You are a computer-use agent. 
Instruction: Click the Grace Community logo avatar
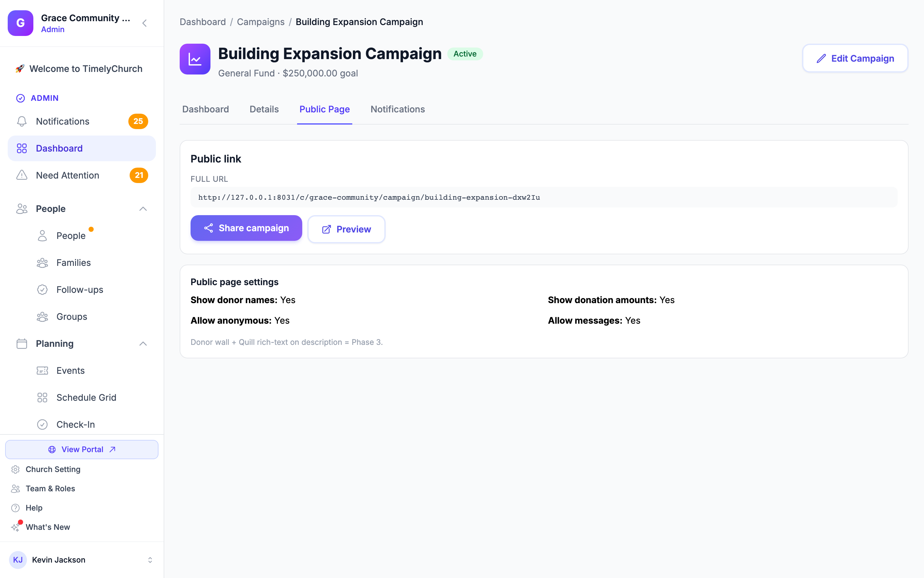21,23
